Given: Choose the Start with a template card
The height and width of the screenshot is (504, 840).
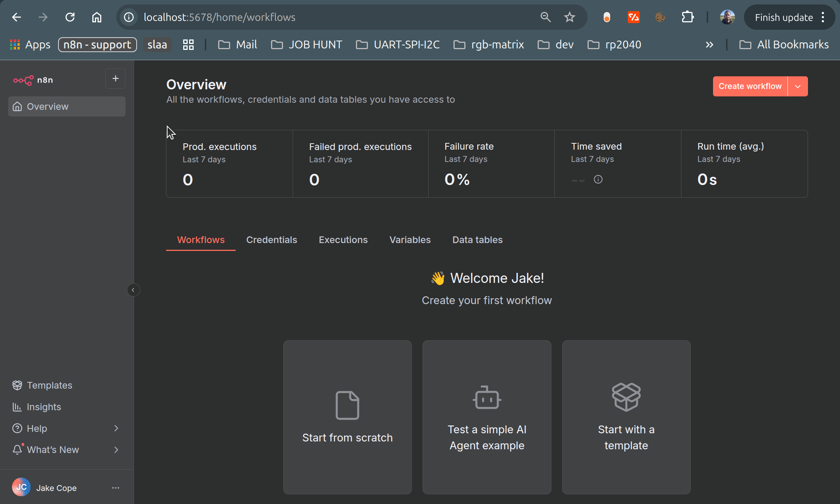Looking at the screenshot, I should [626, 417].
